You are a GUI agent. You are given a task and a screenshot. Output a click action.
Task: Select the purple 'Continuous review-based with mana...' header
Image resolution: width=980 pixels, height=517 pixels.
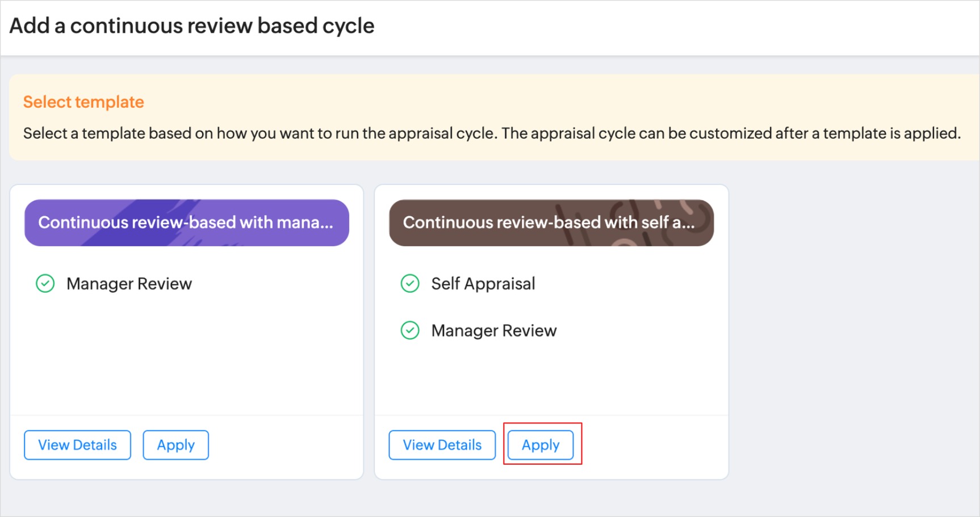click(186, 222)
